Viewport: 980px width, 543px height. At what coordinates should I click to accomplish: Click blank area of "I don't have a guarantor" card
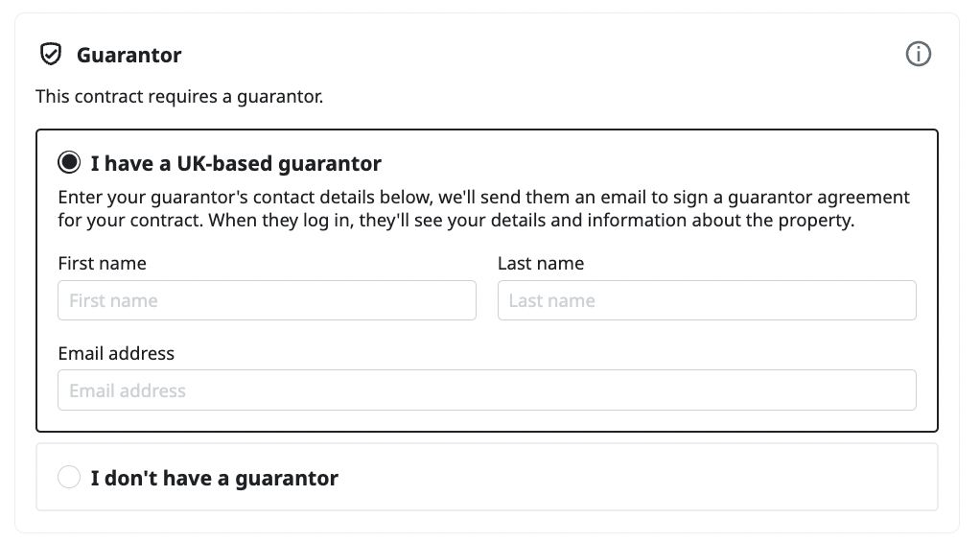click(671, 477)
